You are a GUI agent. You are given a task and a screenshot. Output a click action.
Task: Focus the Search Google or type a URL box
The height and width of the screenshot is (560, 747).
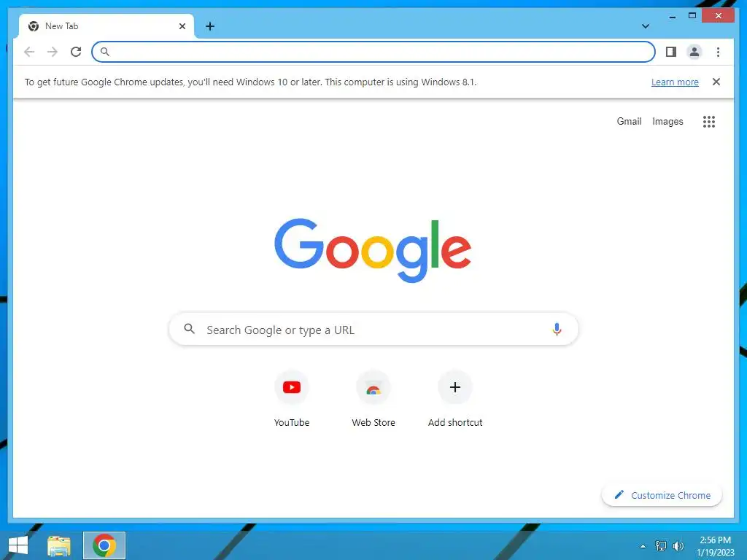point(373,330)
